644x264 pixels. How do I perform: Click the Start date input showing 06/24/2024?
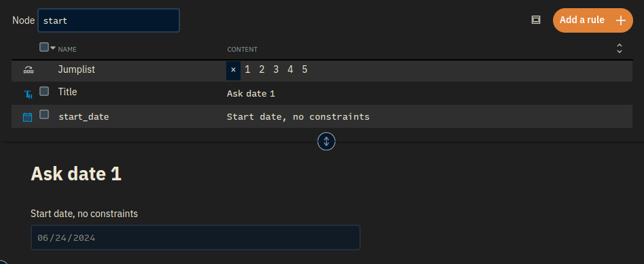coord(196,237)
